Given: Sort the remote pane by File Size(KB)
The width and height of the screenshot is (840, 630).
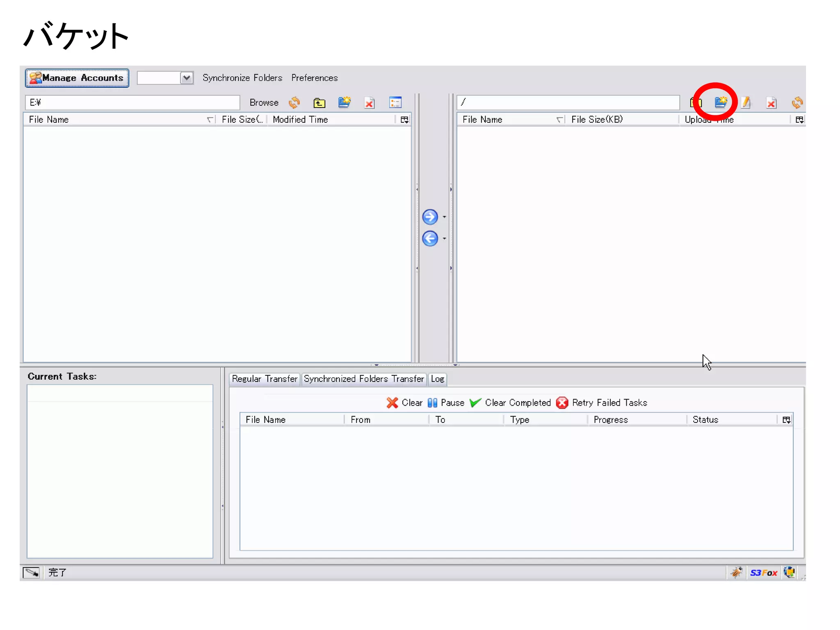Looking at the screenshot, I should coord(622,120).
